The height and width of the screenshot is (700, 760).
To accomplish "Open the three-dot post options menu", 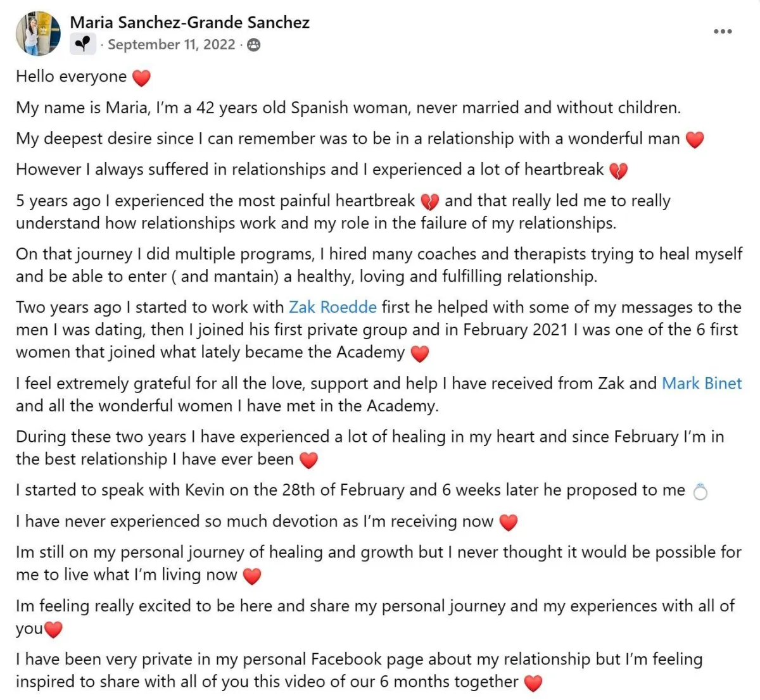I will [723, 31].
